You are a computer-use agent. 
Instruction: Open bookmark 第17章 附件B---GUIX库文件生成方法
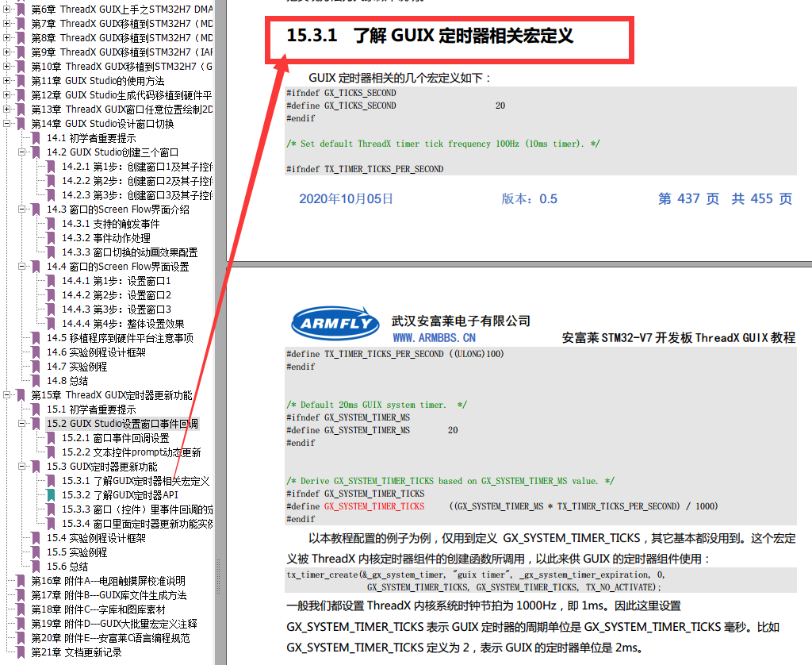coord(109,595)
